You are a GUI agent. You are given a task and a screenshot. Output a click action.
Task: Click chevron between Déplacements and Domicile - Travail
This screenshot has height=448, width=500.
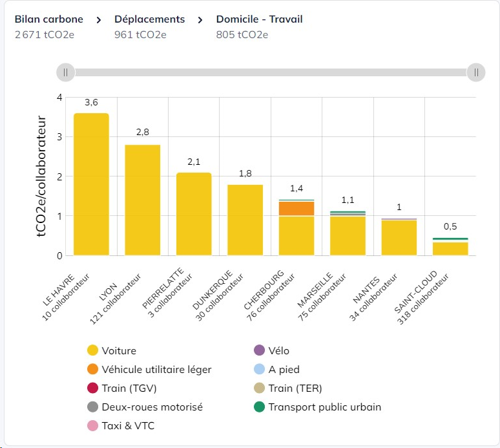click(200, 21)
